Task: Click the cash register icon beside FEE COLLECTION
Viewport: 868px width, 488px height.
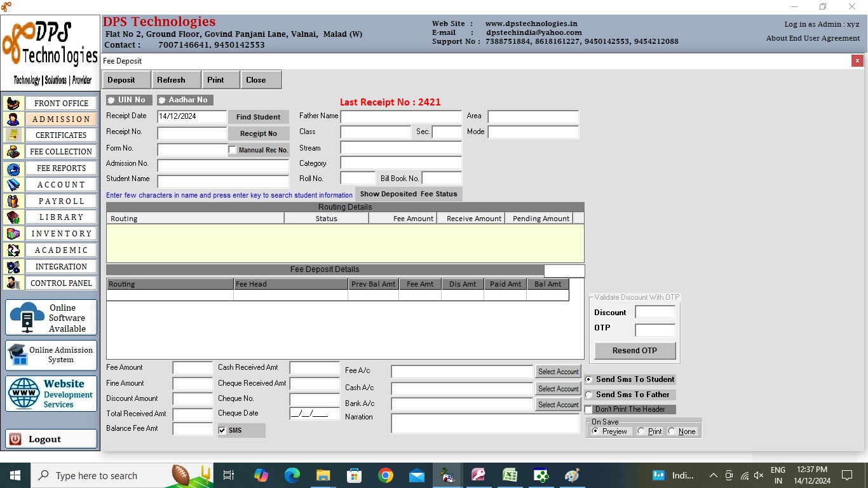Action: [x=13, y=152]
